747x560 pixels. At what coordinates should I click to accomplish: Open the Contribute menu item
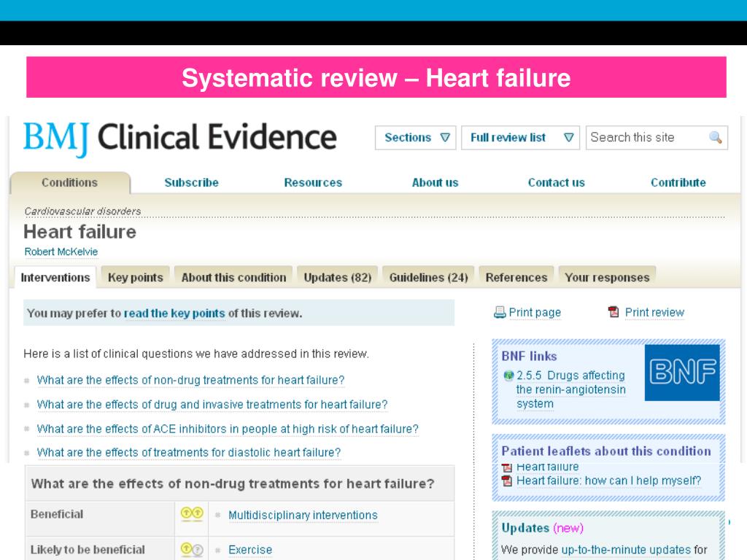[x=678, y=182]
